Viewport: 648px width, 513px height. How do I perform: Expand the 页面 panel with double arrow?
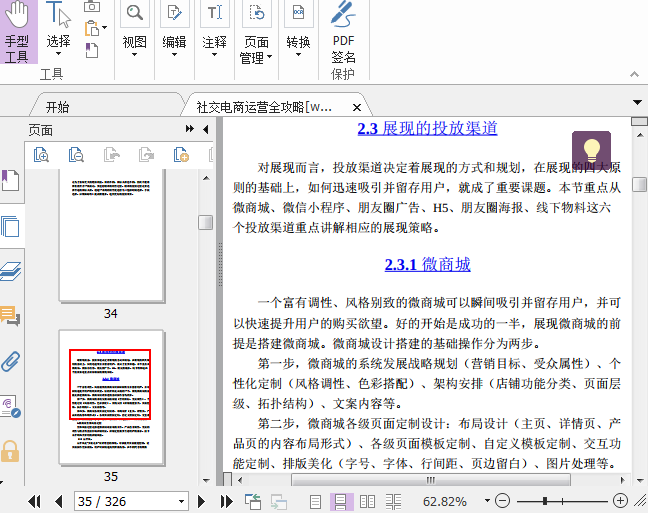pyautogui.click(x=190, y=129)
